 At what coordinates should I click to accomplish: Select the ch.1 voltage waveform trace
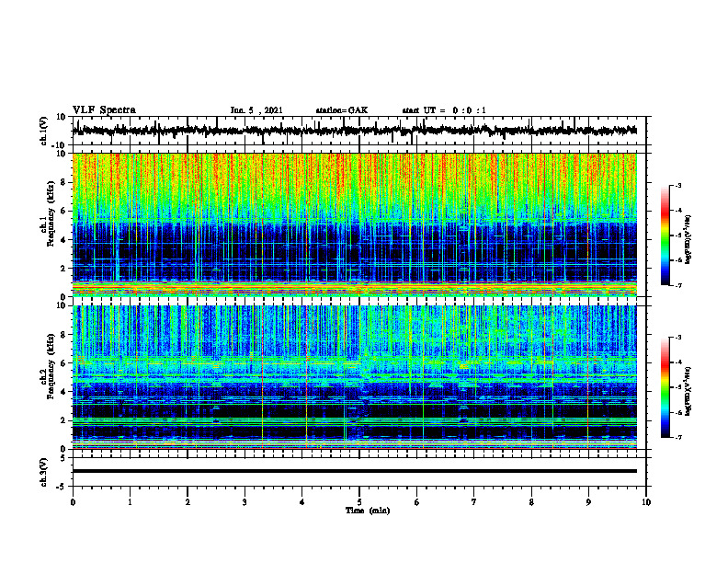point(355,131)
